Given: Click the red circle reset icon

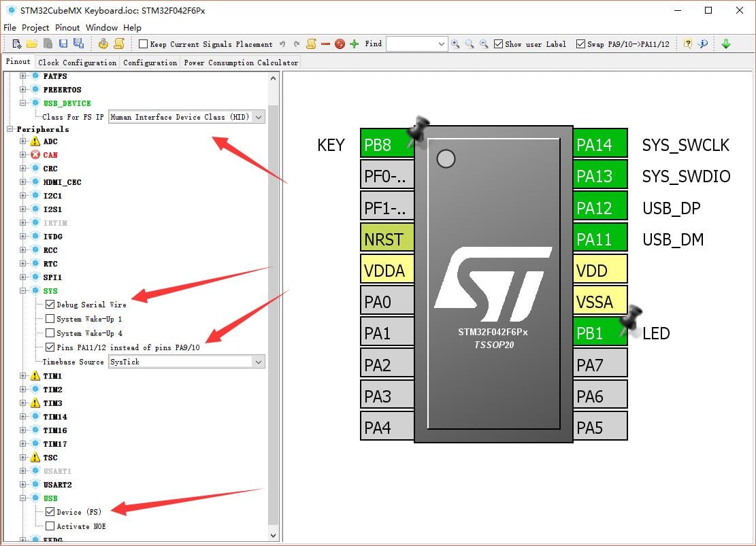Looking at the screenshot, I should coord(340,44).
